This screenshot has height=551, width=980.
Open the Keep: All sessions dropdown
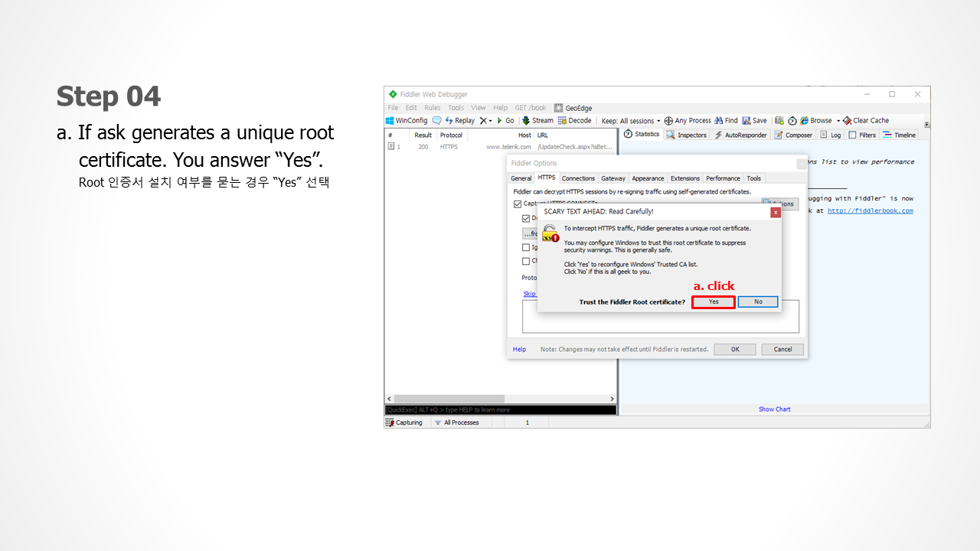(x=631, y=121)
